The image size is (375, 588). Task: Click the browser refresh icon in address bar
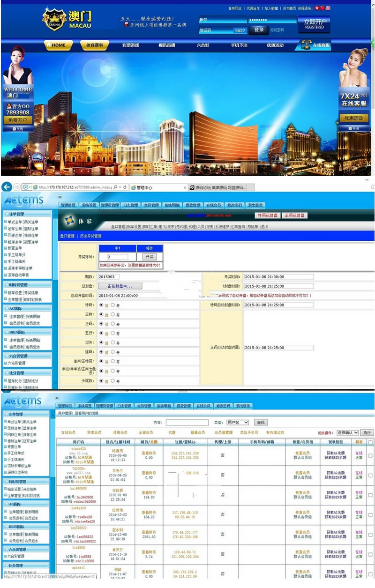point(124,187)
